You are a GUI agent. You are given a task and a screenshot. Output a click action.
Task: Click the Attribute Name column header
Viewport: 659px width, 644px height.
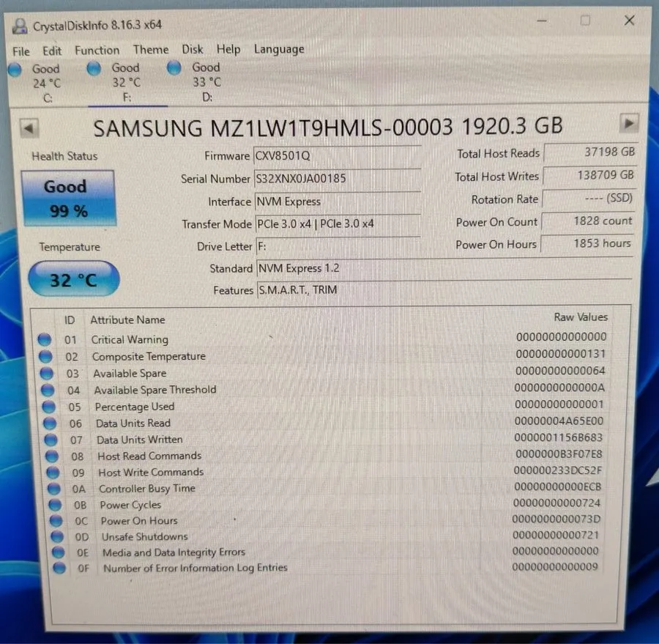pos(127,319)
